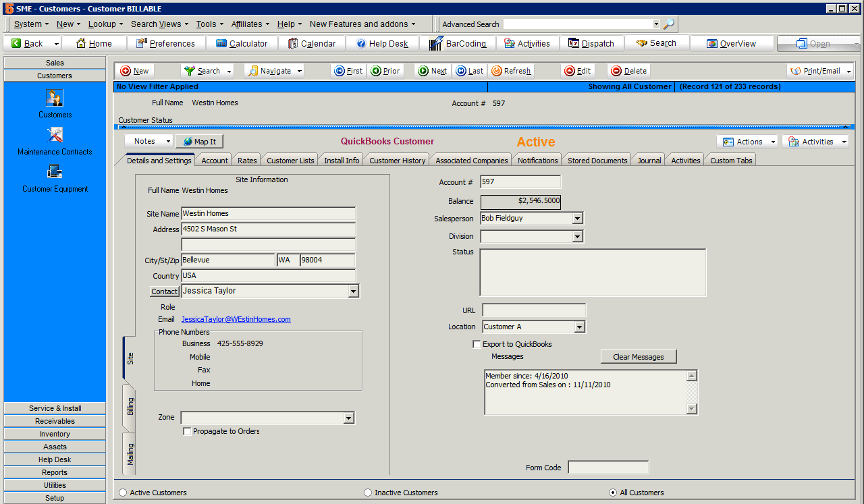Advance to the Next record

click(432, 71)
